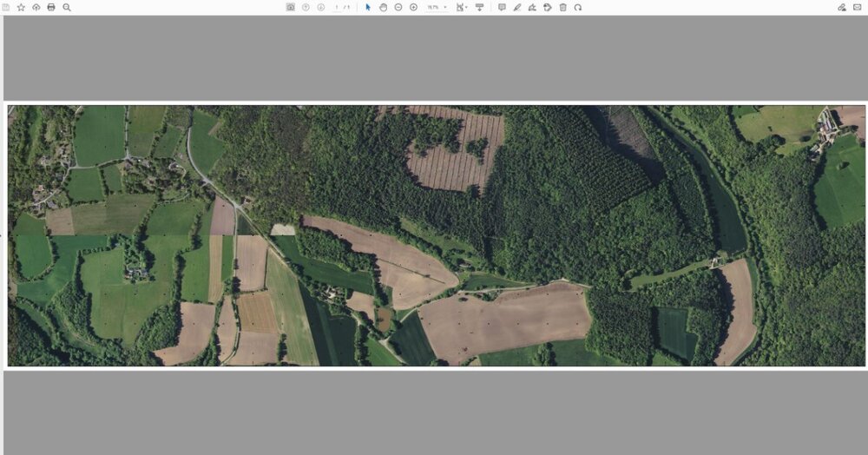Choose the selection arrow tool
This screenshot has height=455, width=868.
coord(368,7)
